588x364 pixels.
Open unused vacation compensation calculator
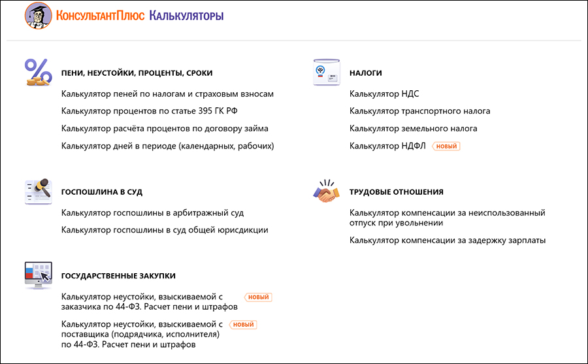point(447,218)
